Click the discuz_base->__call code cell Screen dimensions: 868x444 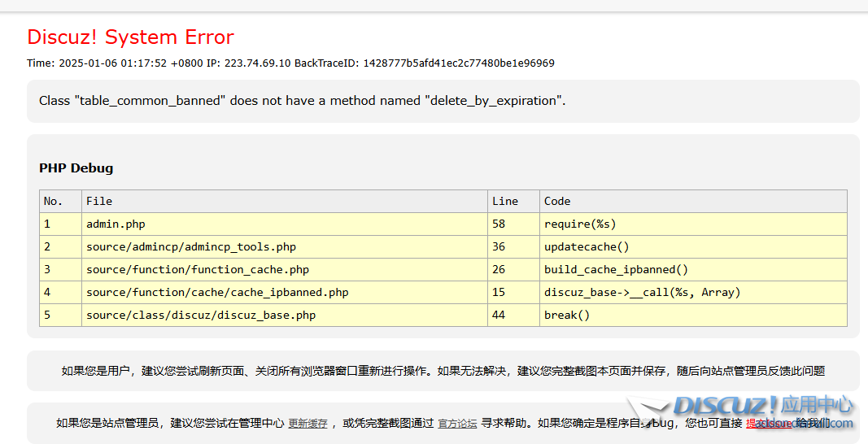642,292
